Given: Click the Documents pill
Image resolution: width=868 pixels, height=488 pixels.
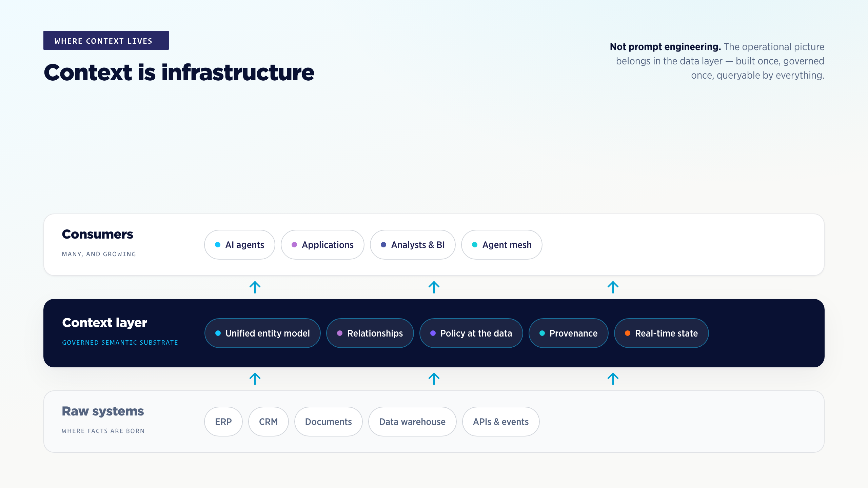Looking at the screenshot, I should coord(329,422).
